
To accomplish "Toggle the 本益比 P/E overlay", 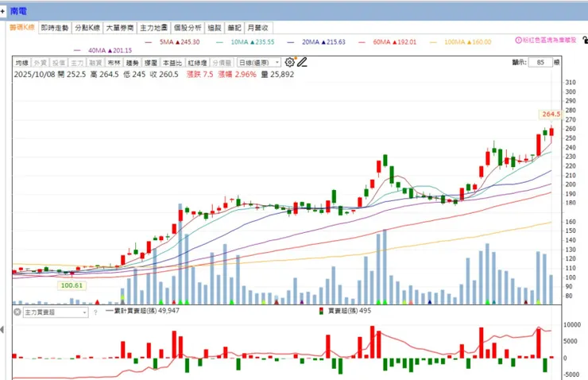I will [172, 63].
